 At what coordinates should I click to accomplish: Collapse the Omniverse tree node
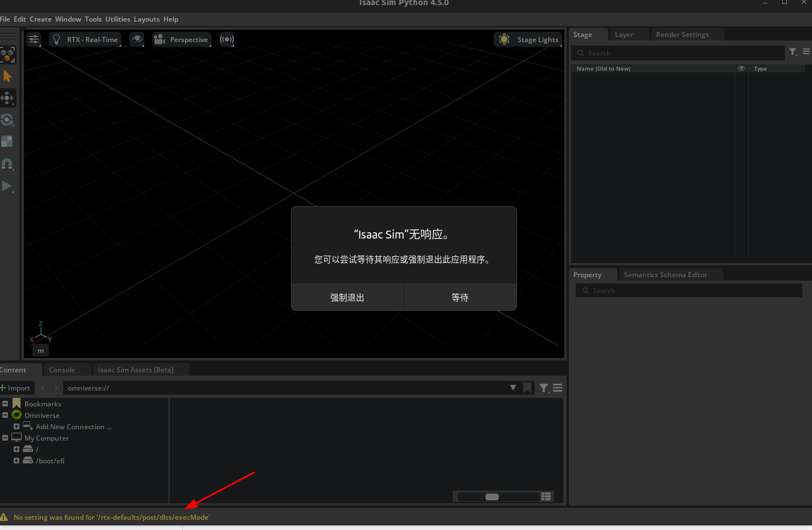pos(5,415)
